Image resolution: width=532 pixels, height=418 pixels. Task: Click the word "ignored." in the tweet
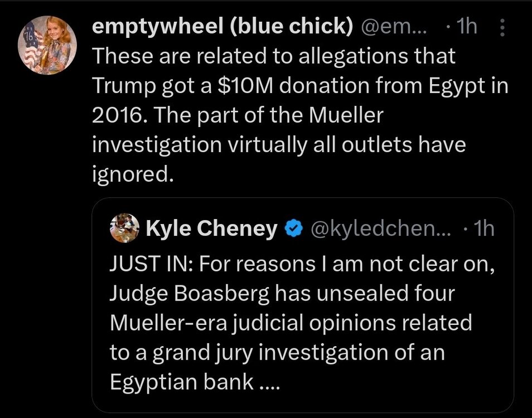129,174
